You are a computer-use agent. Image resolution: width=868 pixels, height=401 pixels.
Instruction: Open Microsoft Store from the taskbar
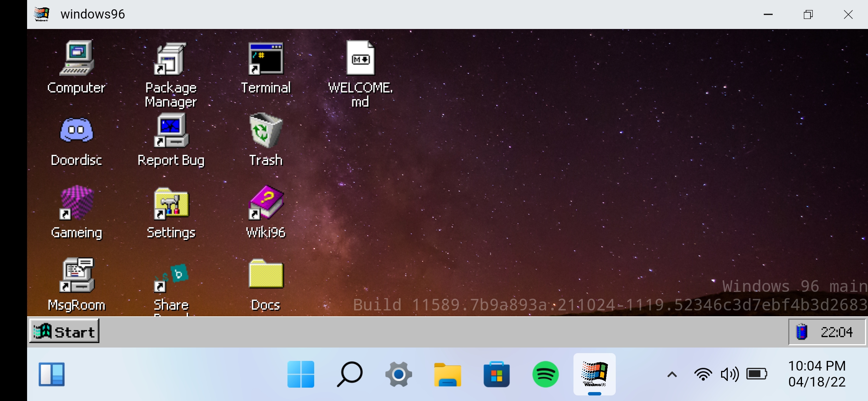[x=496, y=374]
